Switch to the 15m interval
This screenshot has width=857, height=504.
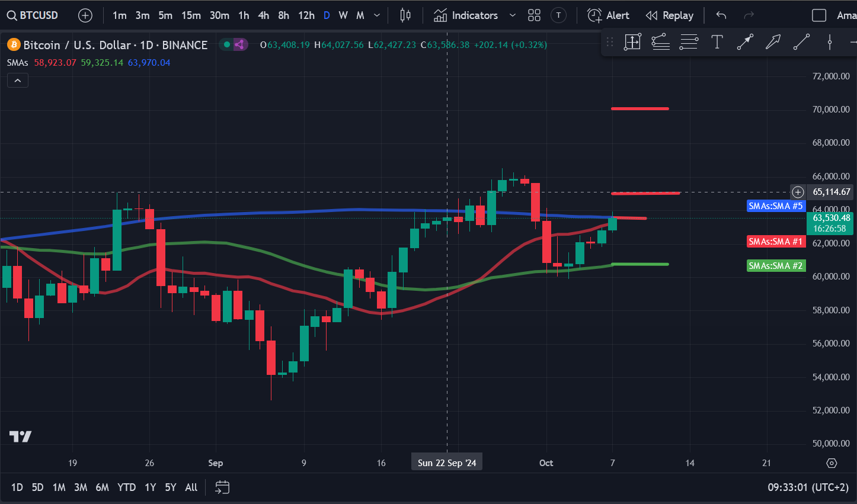(191, 15)
